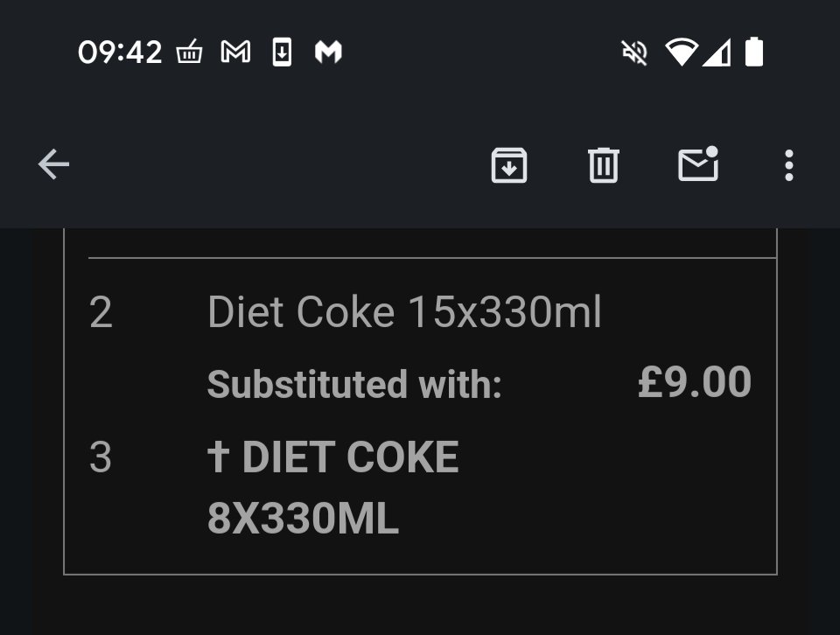Tap the shopping basket notification icon
This screenshot has width=840, height=635.
[x=190, y=52]
